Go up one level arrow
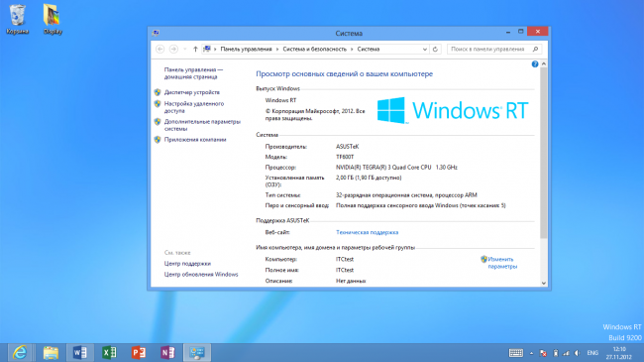 [x=195, y=49]
